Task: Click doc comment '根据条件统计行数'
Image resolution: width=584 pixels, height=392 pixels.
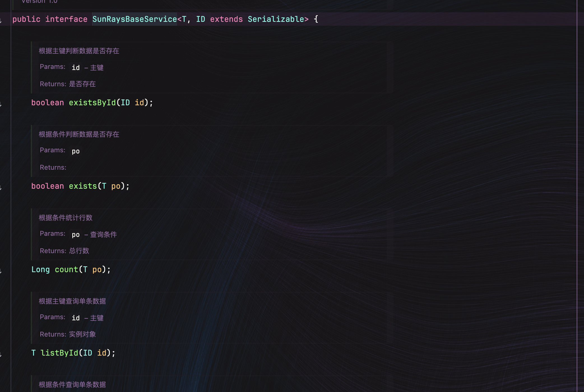Action: click(x=66, y=218)
